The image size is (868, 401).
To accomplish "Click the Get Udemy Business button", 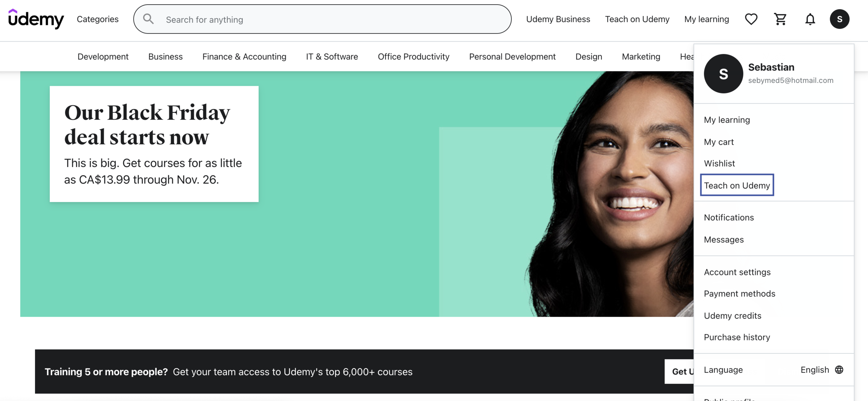I will (679, 371).
